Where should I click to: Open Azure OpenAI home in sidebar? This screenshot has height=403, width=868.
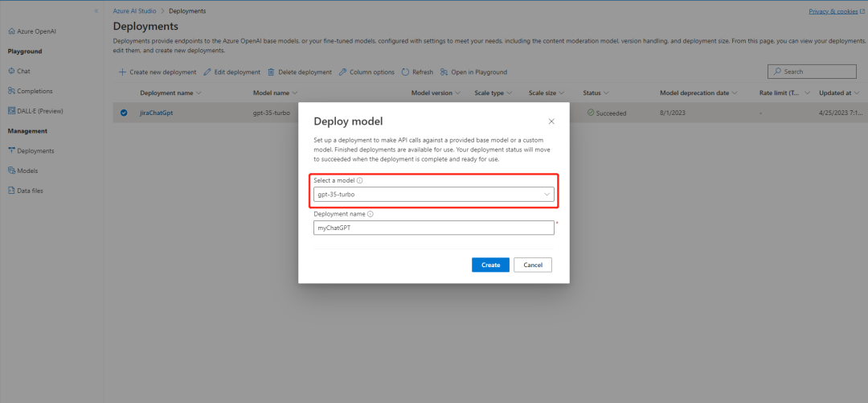coord(32,31)
